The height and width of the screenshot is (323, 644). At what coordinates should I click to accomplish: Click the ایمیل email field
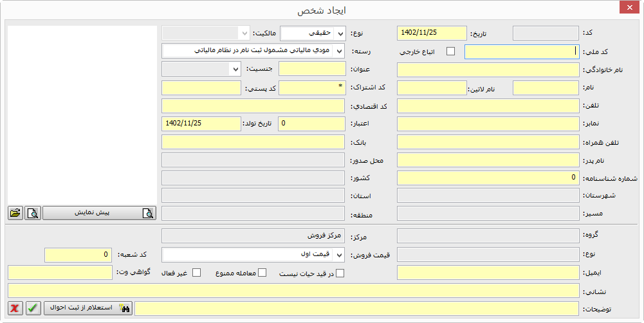[488, 272]
